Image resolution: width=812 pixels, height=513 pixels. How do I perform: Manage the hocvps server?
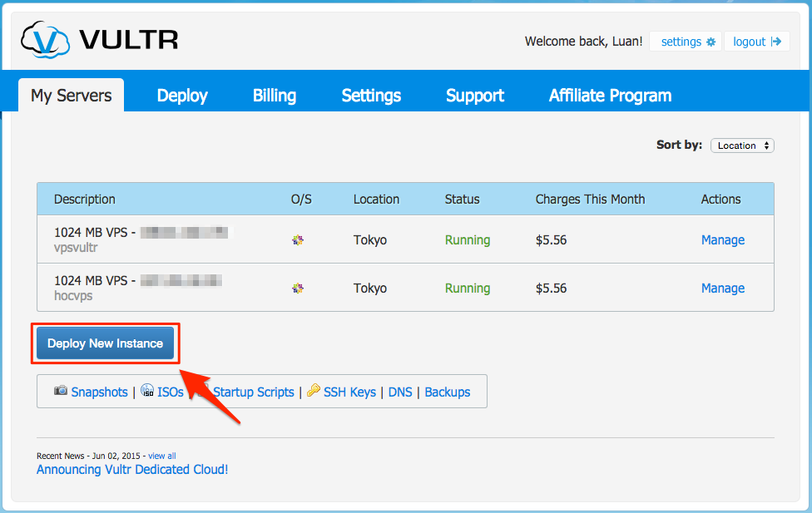pos(722,289)
